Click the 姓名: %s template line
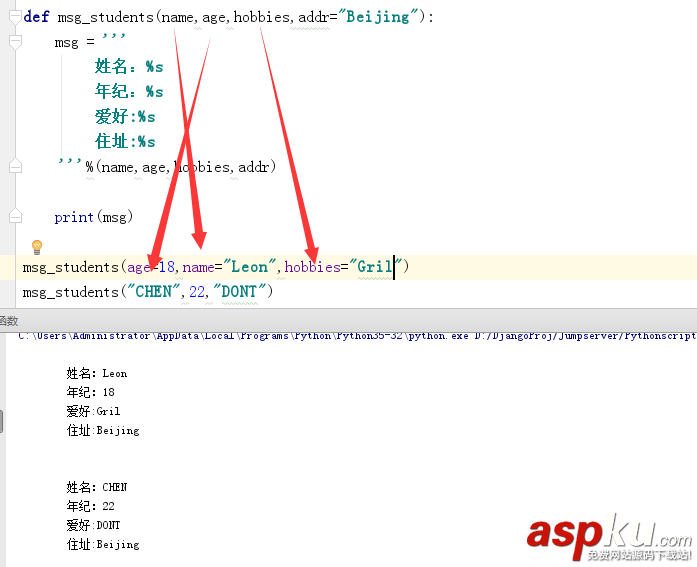The image size is (697, 567). (x=129, y=67)
